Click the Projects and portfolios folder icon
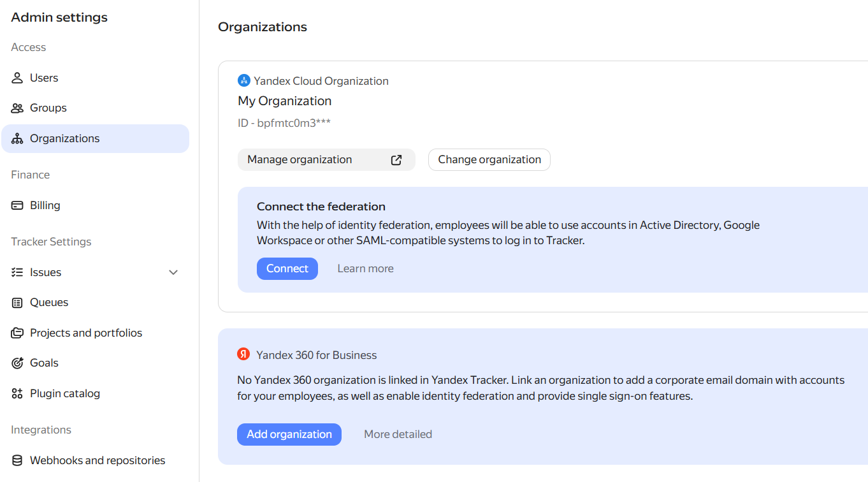 [x=18, y=333]
